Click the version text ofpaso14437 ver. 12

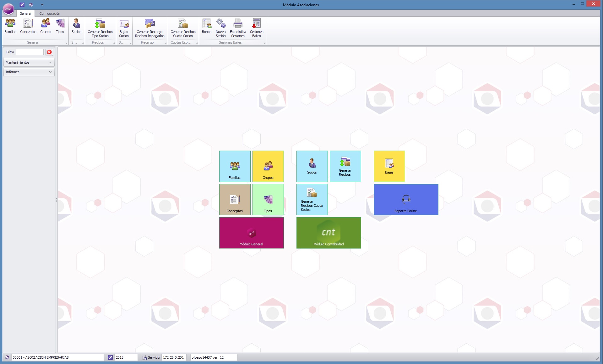point(214,357)
